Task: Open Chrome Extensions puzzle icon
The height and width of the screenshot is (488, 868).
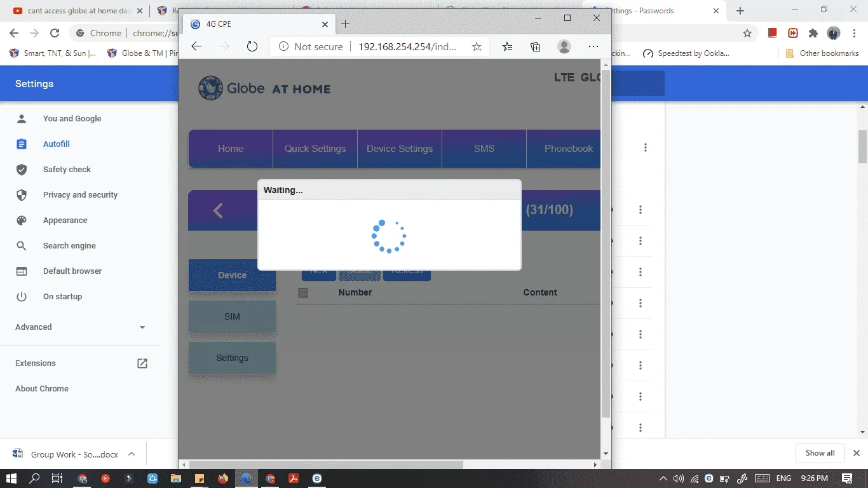Action: [813, 33]
